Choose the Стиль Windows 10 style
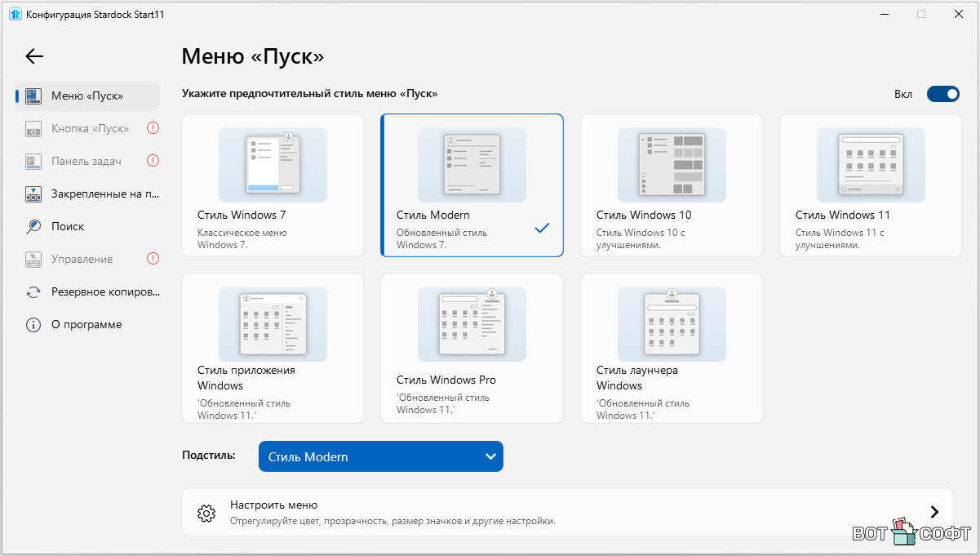Image resolution: width=980 pixels, height=556 pixels. (x=671, y=185)
